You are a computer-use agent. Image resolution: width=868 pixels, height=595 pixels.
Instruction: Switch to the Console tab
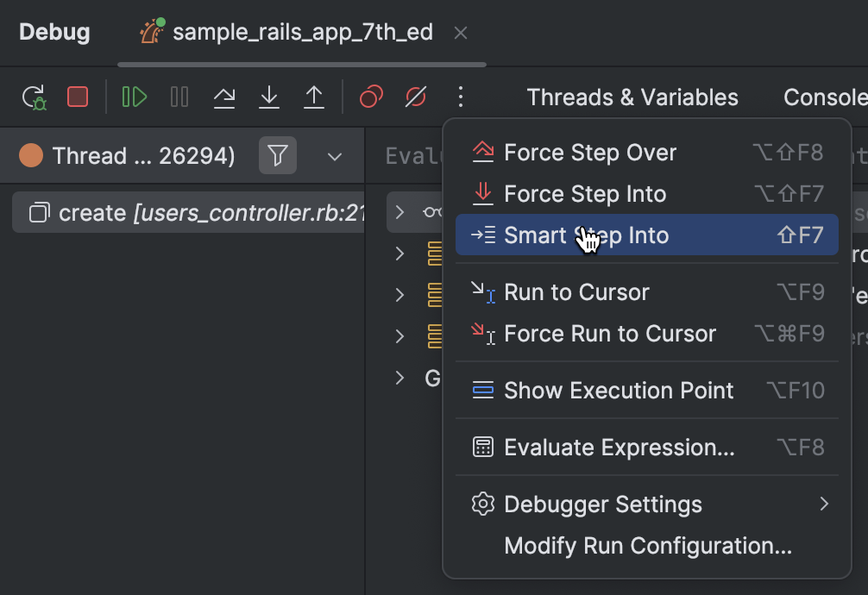[825, 97]
